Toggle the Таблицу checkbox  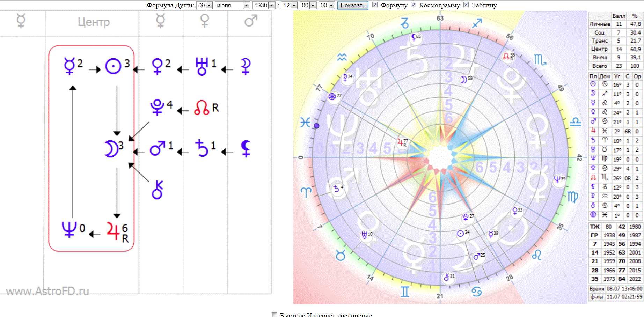(x=466, y=5)
